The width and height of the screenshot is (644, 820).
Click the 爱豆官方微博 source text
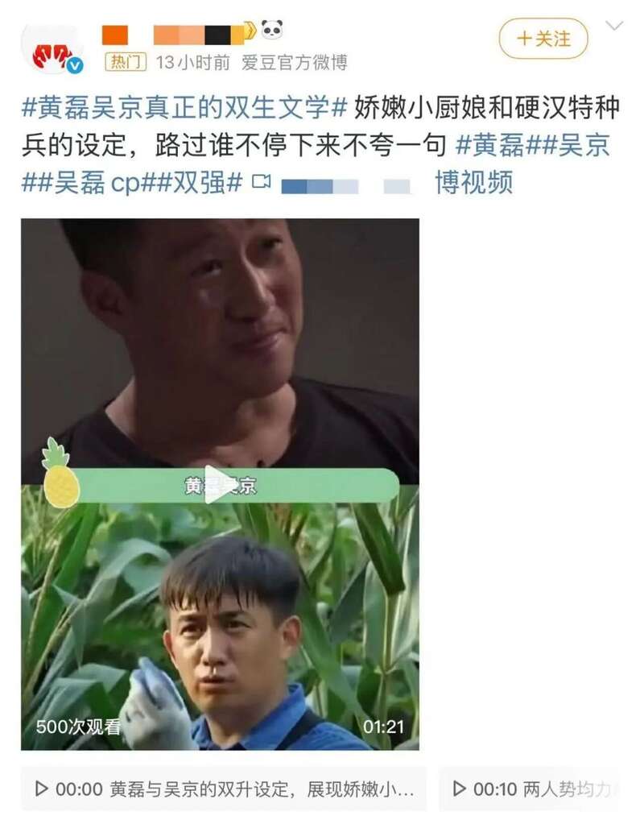[x=295, y=62]
